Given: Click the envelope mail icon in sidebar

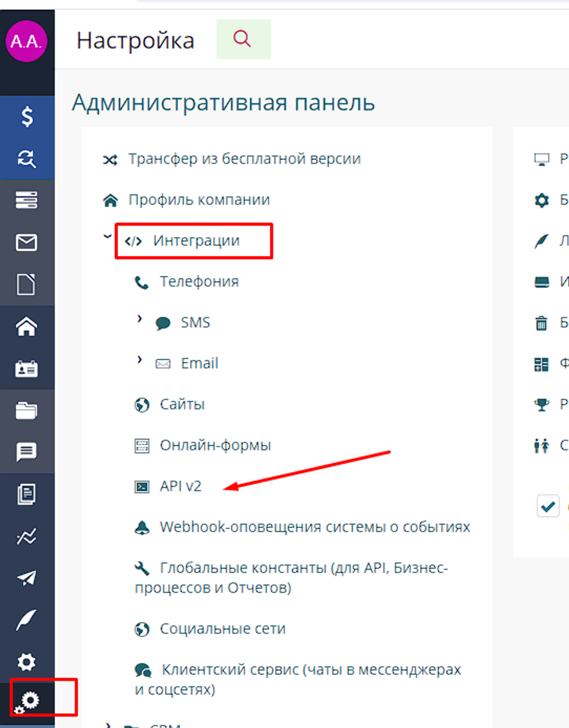Looking at the screenshot, I should pos(26,243).
